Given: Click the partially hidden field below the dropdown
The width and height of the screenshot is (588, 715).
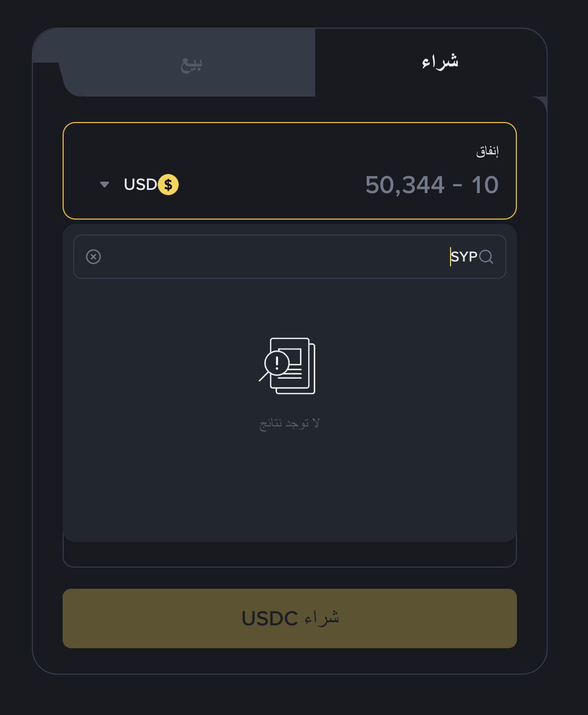Looking at the screenshot, I should pyautogui.click(x=289, y=554).
